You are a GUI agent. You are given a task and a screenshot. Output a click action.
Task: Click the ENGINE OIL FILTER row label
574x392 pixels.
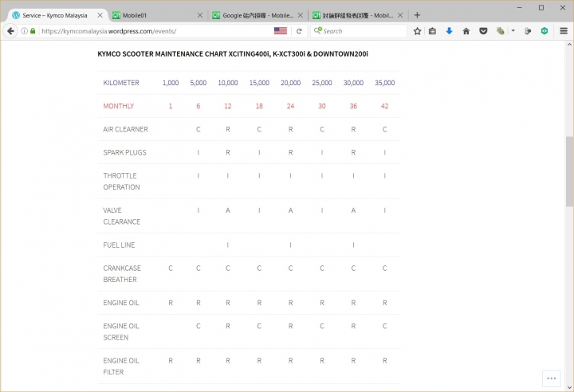point(121,367)
